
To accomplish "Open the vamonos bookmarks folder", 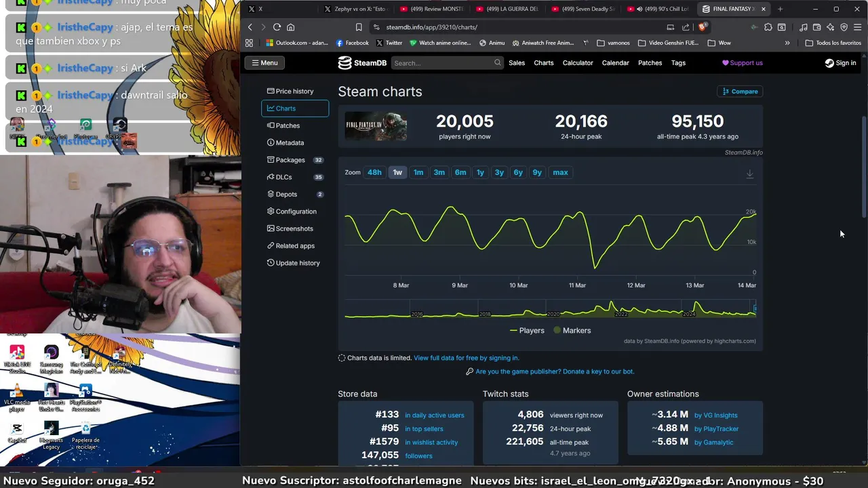I will pos(614,43).
